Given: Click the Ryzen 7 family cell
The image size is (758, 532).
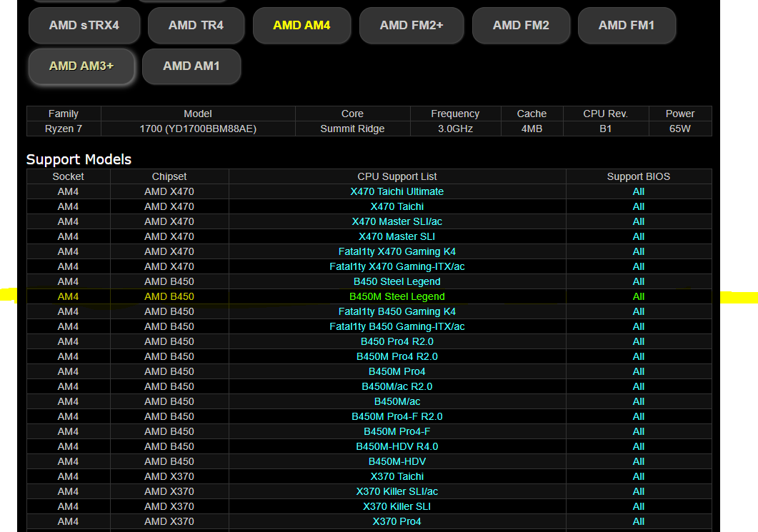Looking at the screenshot, I should [x=64, y=129].
